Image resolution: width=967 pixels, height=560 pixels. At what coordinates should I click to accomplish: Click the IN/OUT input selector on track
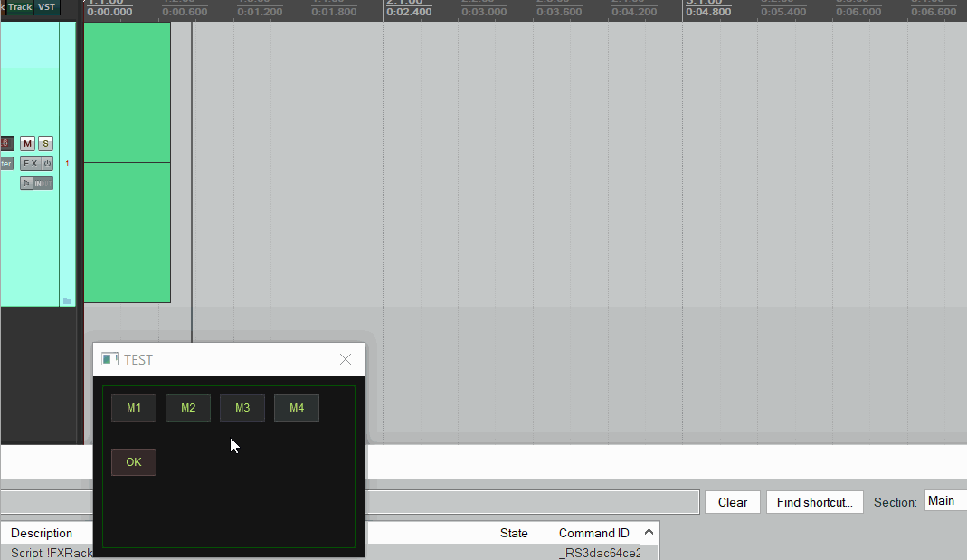tap(43, 183)
